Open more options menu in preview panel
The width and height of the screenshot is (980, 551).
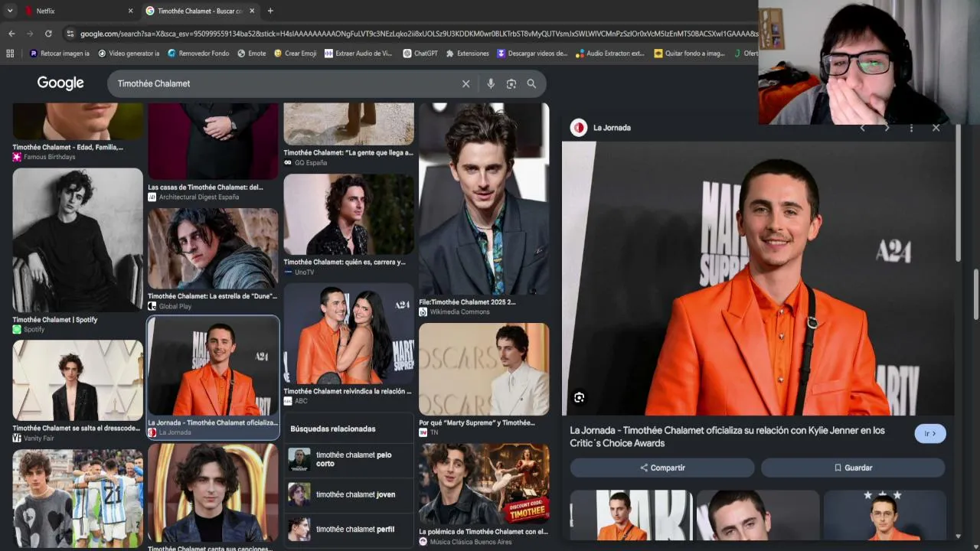(x=911, y=128)
